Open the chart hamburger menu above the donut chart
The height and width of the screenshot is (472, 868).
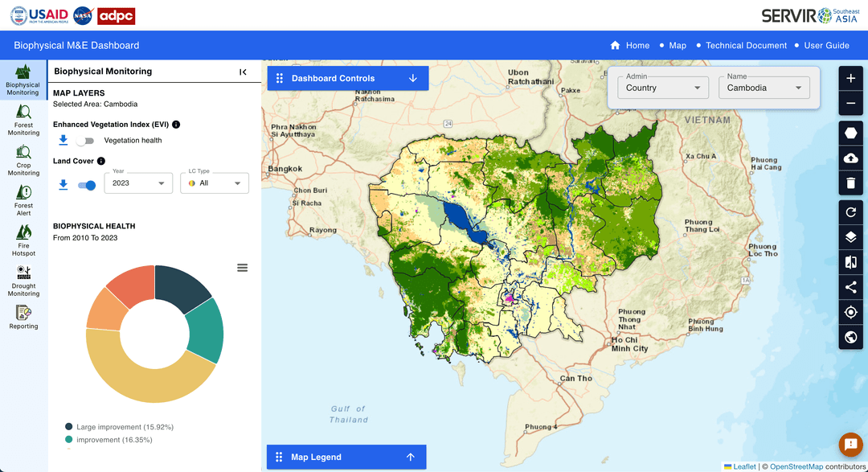coord(242,267)
